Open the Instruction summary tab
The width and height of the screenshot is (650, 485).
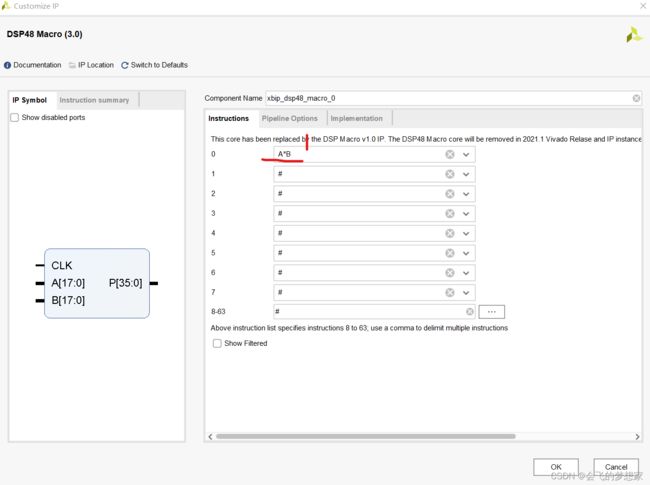[x=95, y=100]
